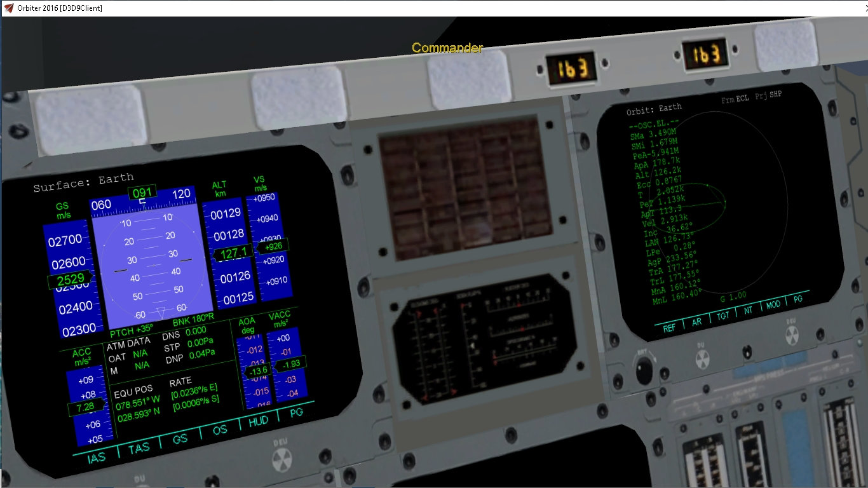Click the STP value 0.00Pa
Image resolution: width=868 pixels, height=488 pixels.
click(x=201, y=342)
